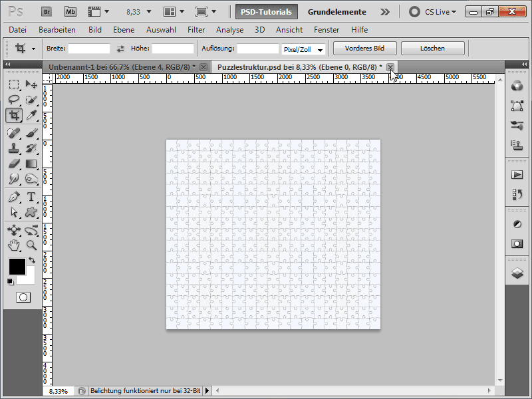This screenshot has width=532, height=399.
Task: Swap foreground and background colors
Action: [x=32, y=260]
